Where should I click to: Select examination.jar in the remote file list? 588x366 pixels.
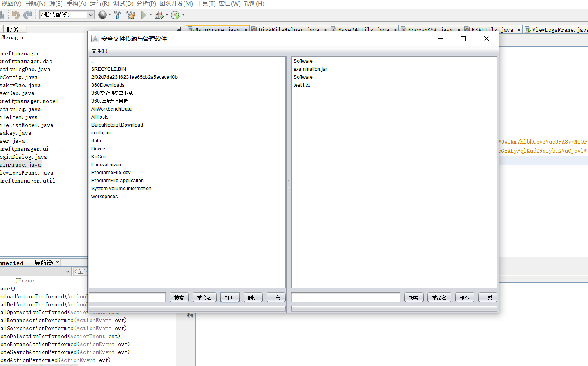click(x=310, y=69)
